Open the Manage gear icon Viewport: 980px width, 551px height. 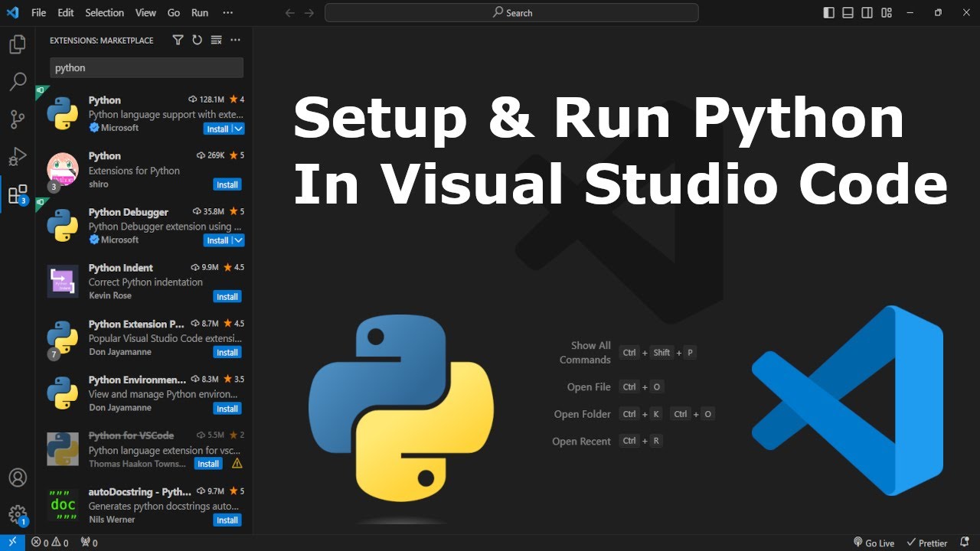[17, 514]
